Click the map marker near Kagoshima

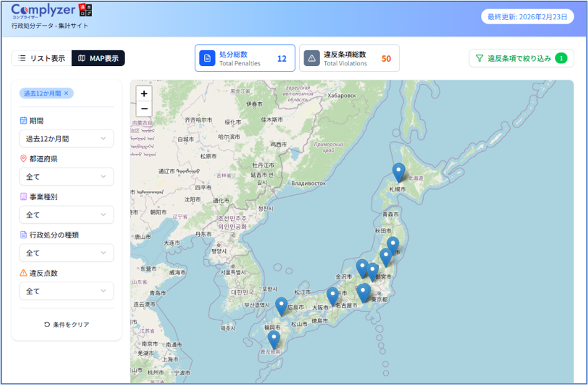coord(274,338)
